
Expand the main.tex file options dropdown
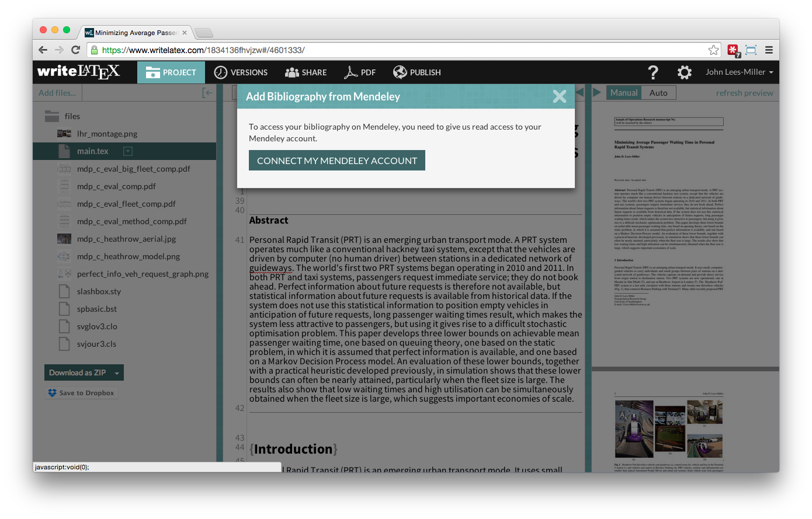(x=128, y=151)
